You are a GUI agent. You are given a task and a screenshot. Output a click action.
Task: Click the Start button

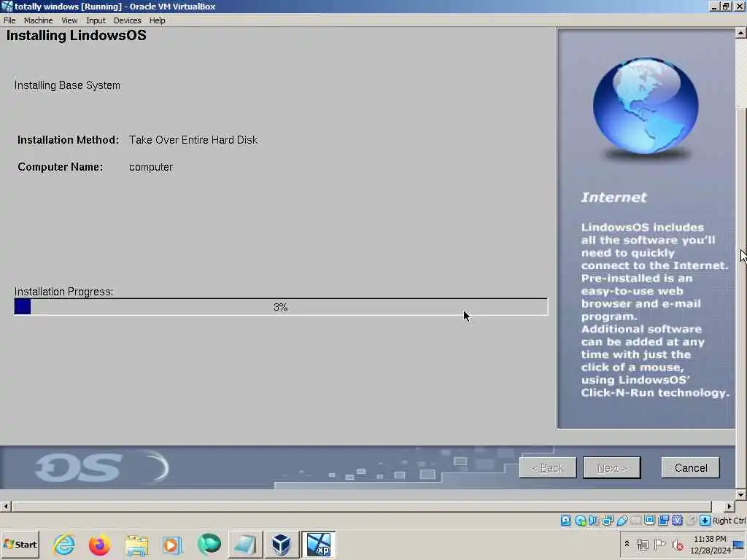tap(20, 544)
